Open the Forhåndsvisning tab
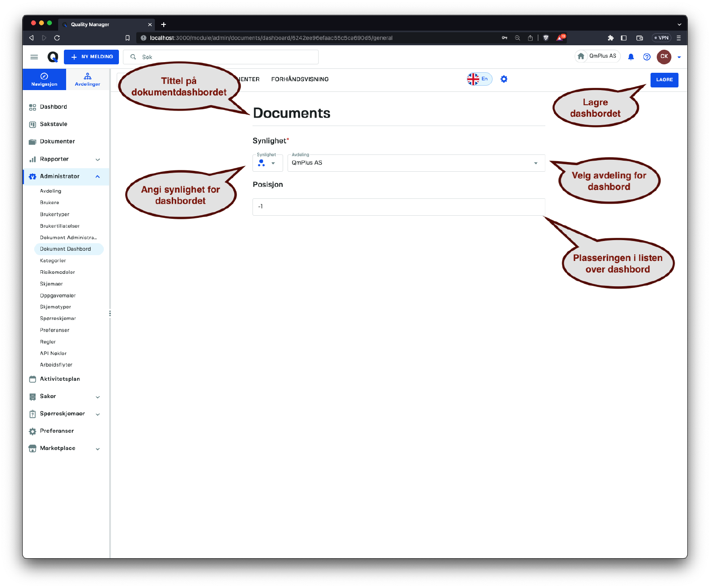 (x=300, y=79)
